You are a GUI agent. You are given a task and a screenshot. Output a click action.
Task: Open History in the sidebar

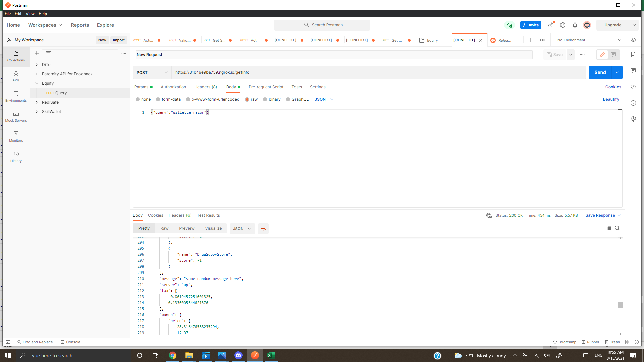click(x=16, y=157)
